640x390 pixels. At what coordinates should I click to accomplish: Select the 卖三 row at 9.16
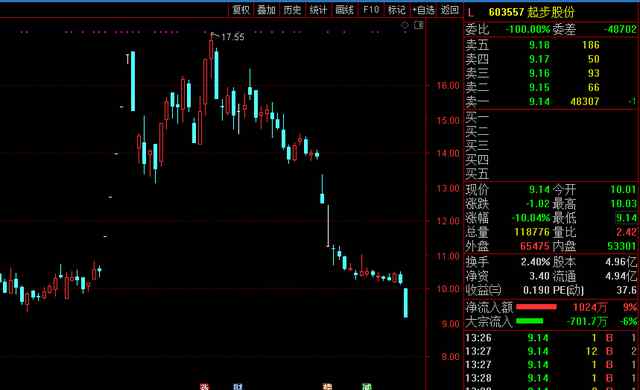tap(551, 73)
